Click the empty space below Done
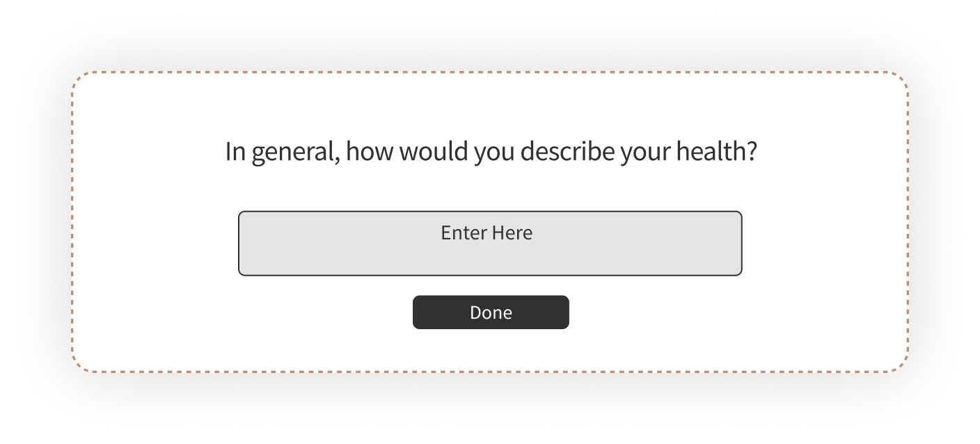Image resolution: width=980 pixels, height=444 pixels. (491, 348)
